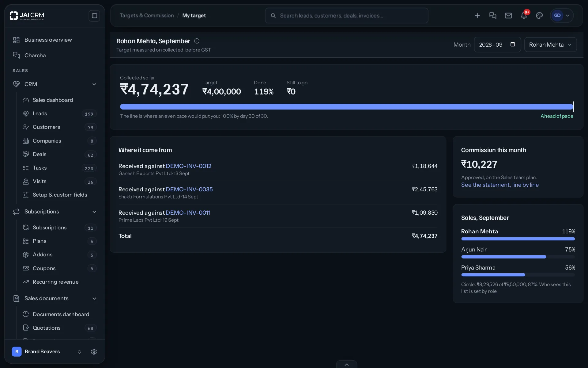
Task: Click Arjun Nair's 75% progress bar
Action: pos(518,257)
